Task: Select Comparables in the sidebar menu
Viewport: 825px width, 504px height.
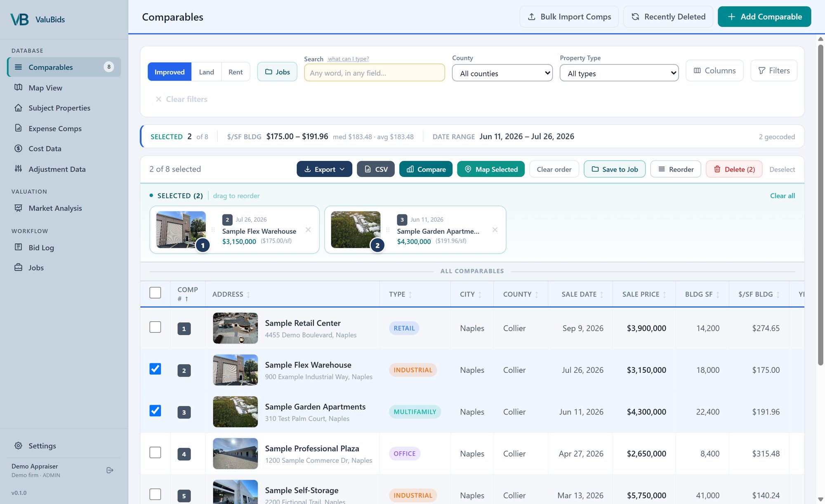Action: pyautogui.click(x=64, y=67)
